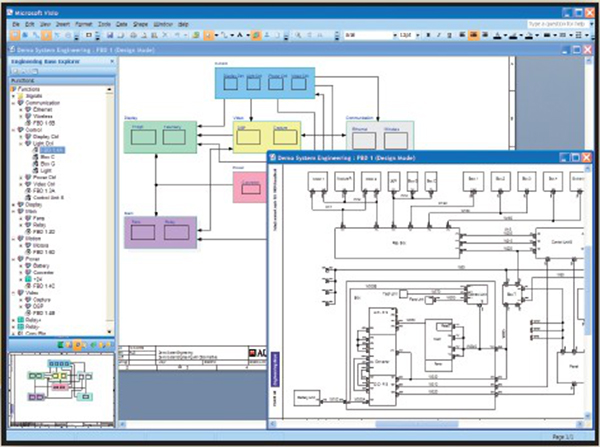
Task: Select FBD 1.83 under Light Ctrl
Action: click(50, 150)
